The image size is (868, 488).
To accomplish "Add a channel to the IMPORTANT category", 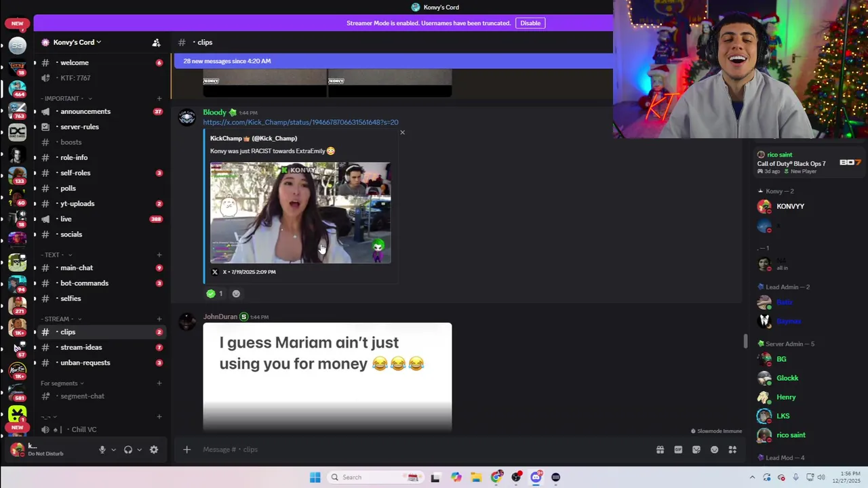I will tap(159, 98).
